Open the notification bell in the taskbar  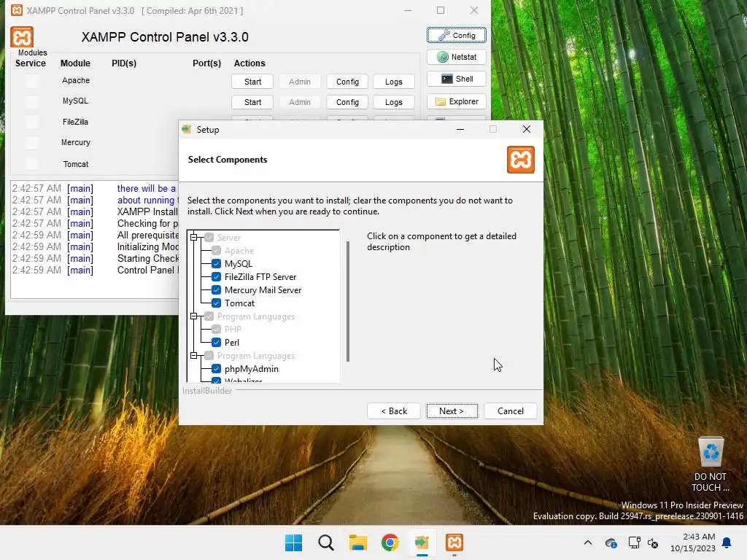727,542
